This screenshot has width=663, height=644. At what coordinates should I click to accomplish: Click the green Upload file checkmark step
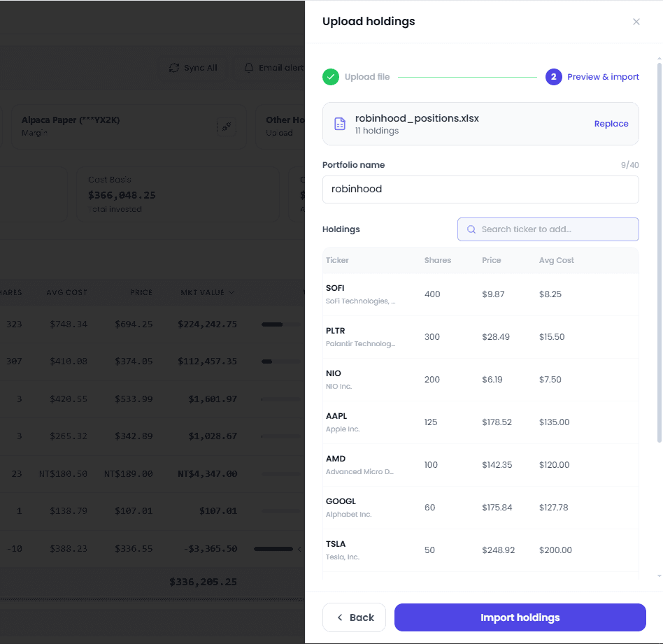[331, 77]
